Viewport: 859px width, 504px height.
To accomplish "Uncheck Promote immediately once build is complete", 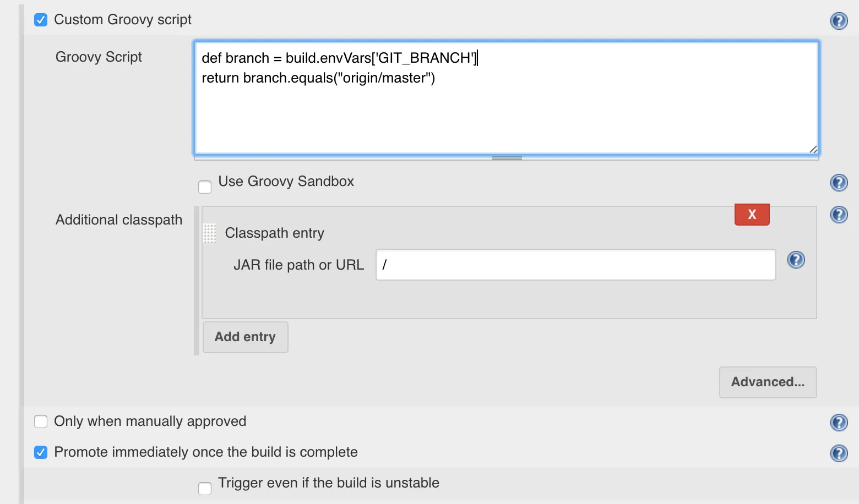I will 41,452.
